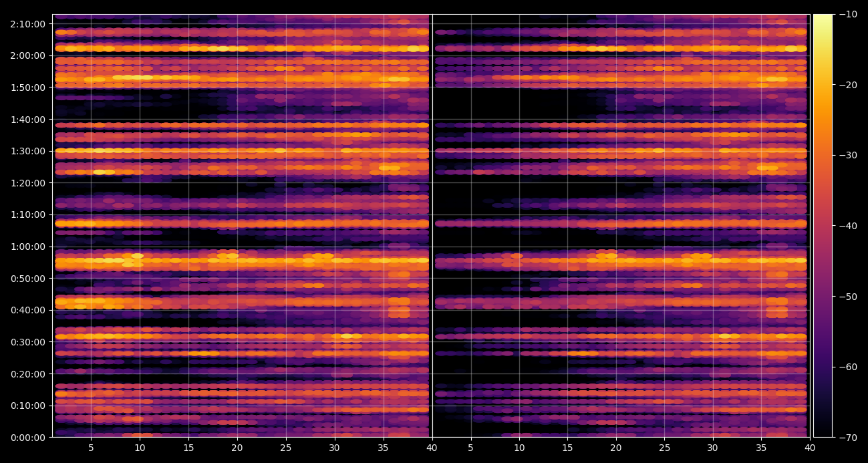
Task: Click the 1:00:00 time axis label
Action: tap(28, 247)
